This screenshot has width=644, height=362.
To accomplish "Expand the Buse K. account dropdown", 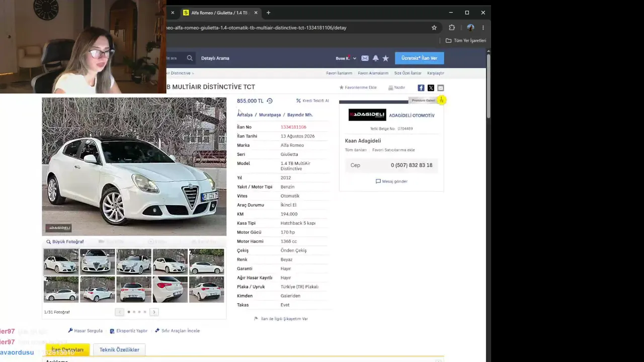I will click(x=354, y=58).
